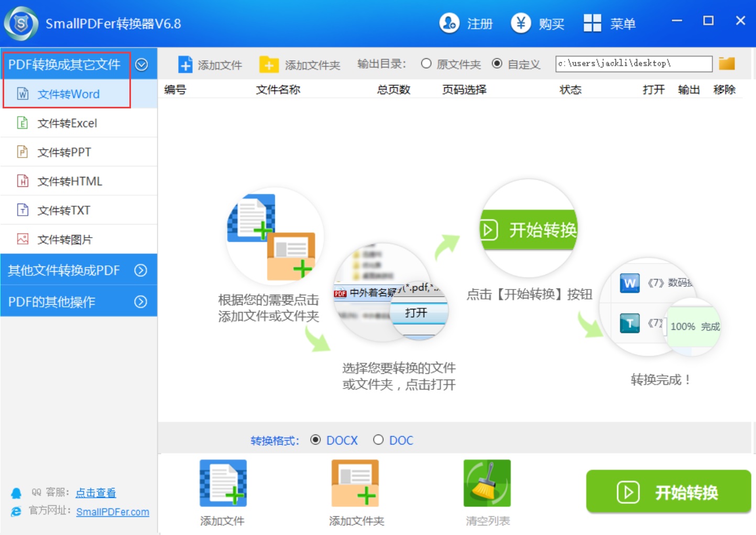This screenshot has height=535, width=756.
Task: Click the clear list broom icon
Action: (487, 483)
